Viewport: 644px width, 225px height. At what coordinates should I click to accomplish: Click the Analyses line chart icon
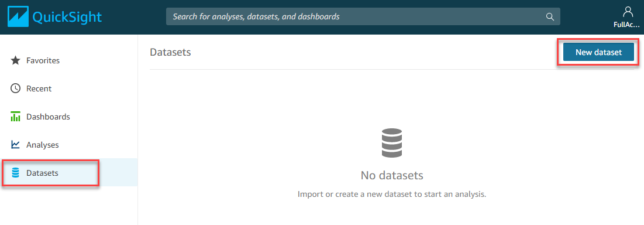(16, 145)
